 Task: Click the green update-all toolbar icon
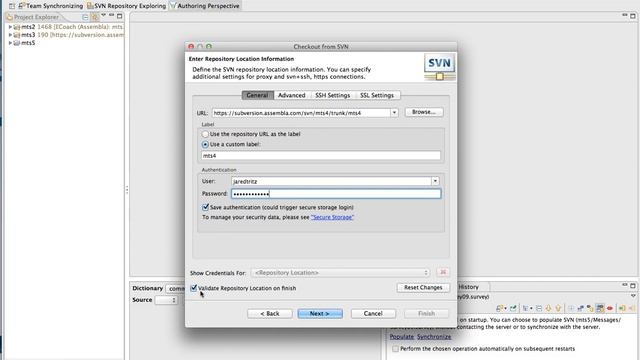(x=622, y=308)
